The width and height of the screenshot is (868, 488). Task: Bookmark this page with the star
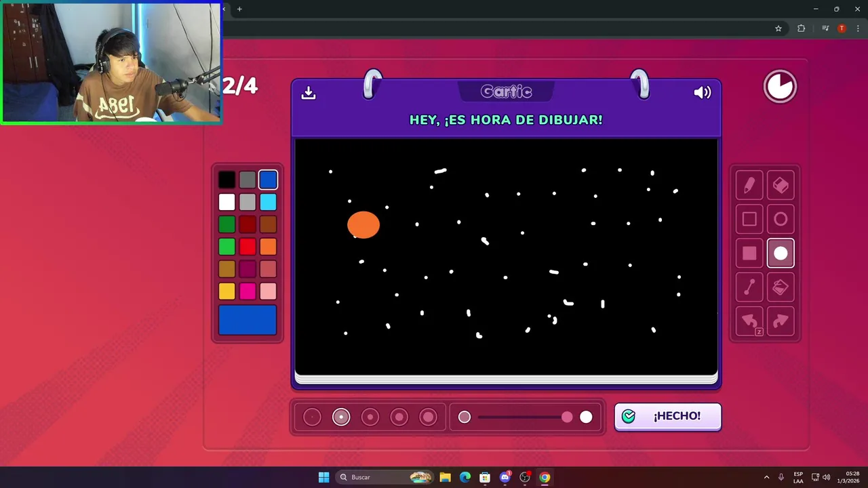778,28
